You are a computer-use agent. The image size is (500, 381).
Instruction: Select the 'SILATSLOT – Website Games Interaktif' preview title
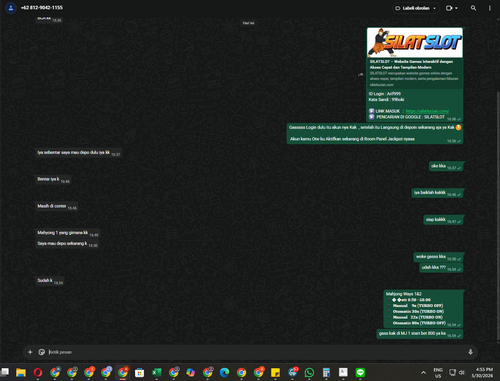click(x=411, y=64)
